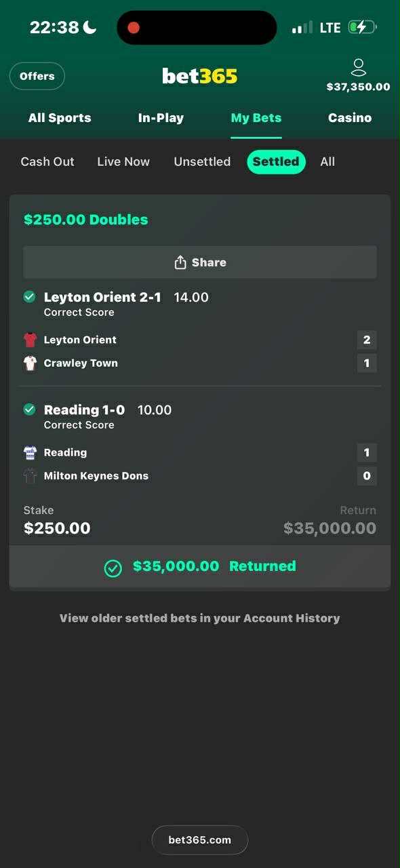This screenshot has width=400, height=868.
Task: Show the Live Now bets filter
Action: 123,161
